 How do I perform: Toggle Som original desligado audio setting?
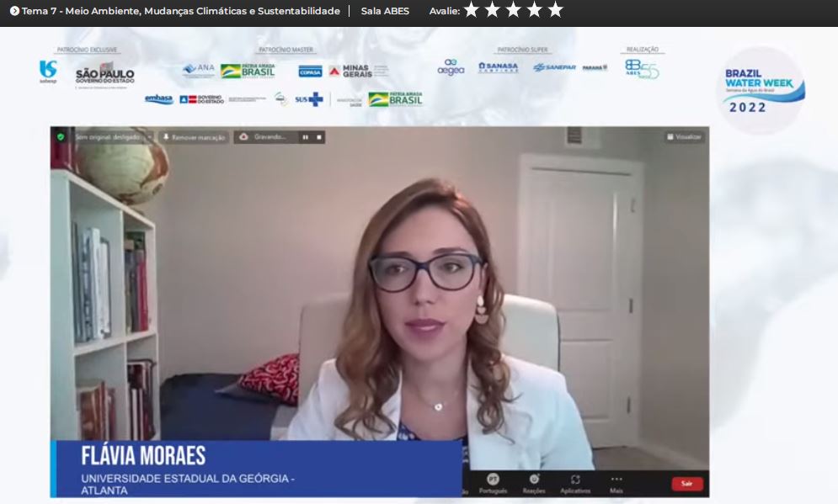pos(107,137)
